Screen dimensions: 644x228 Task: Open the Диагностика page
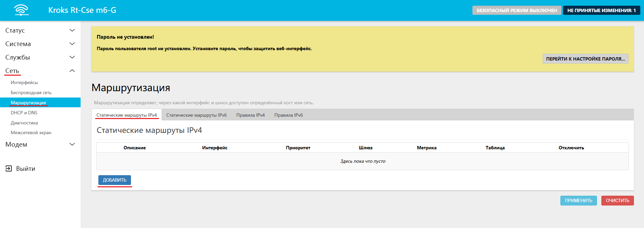coord(24,123)
